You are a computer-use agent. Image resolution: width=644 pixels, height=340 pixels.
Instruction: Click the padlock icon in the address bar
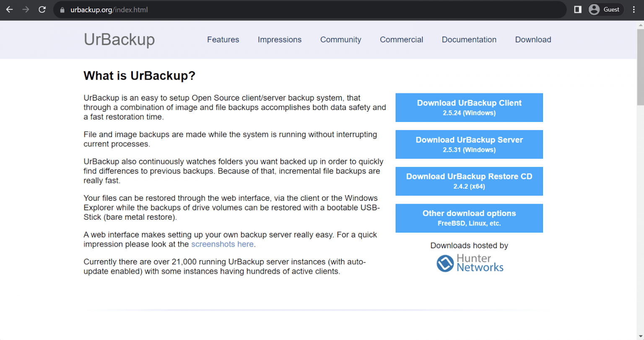(x=62, y=9)
